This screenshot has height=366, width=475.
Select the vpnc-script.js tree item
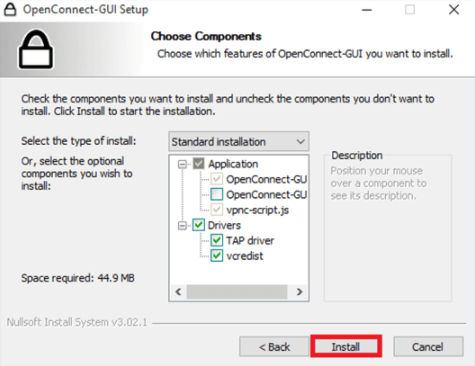257,210
